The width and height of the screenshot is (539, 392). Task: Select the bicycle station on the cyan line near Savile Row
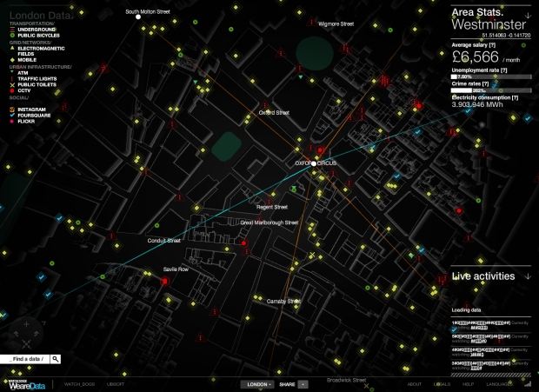pyautogui.click(x=103, y=277)
